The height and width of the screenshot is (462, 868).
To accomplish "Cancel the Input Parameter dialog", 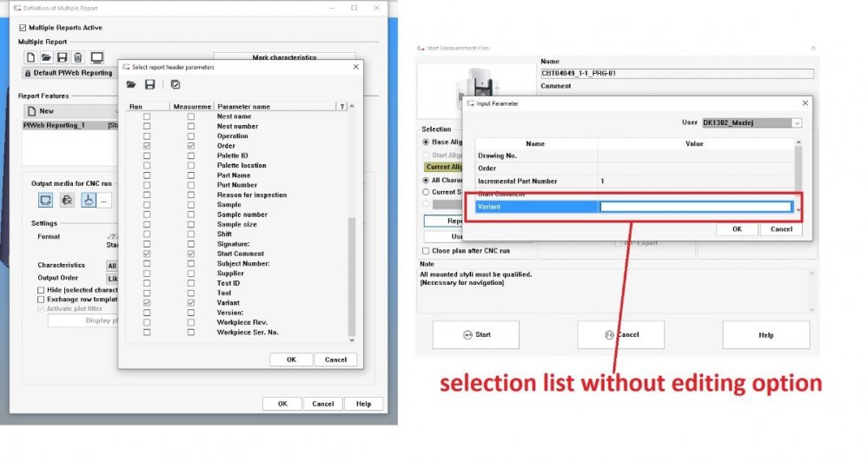I will (781, 229).
